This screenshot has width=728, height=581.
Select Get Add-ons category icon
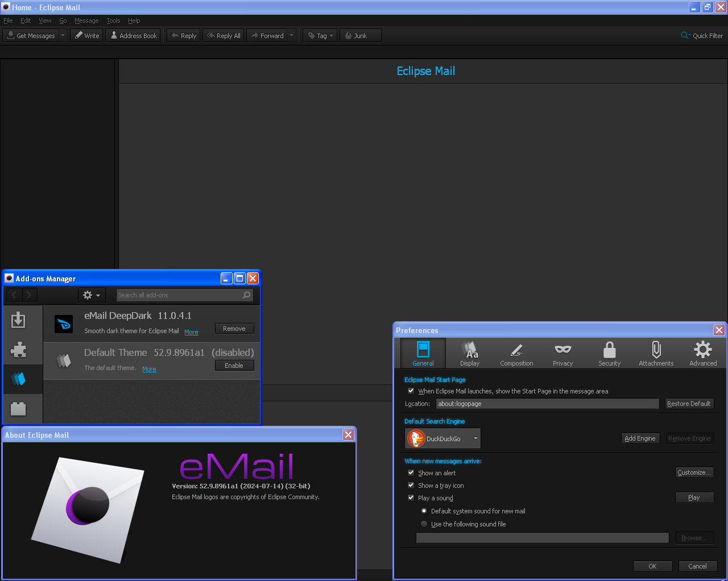click(18, 320)
